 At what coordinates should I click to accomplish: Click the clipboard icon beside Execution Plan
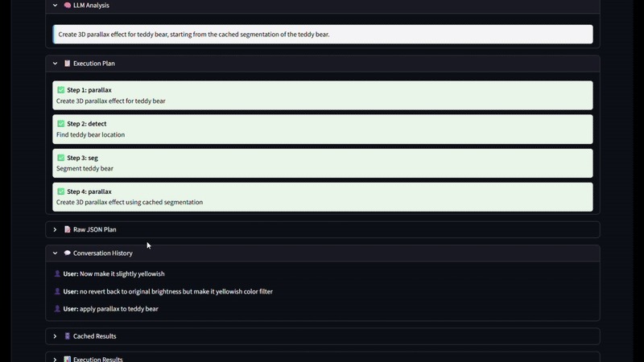(68, 64)
